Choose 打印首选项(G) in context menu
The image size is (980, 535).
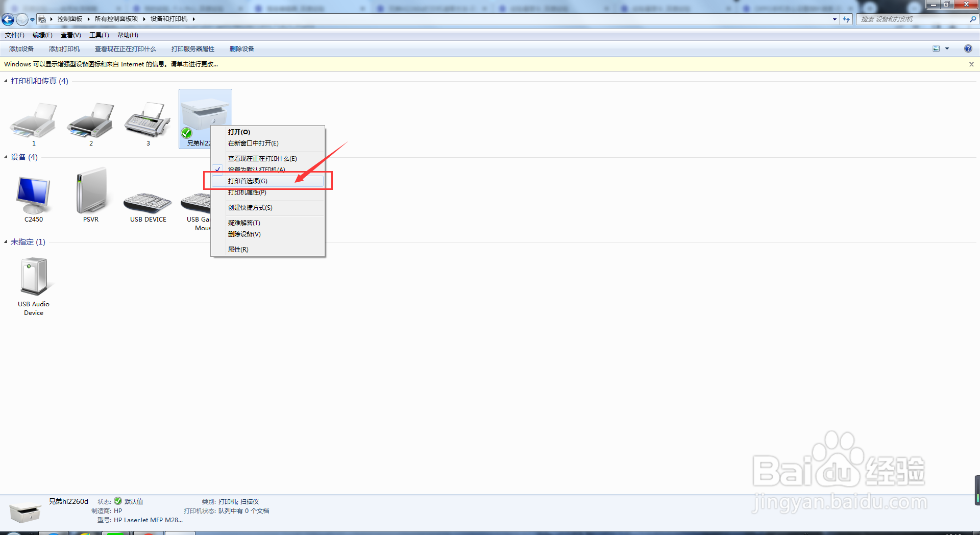tap(268, 181)
